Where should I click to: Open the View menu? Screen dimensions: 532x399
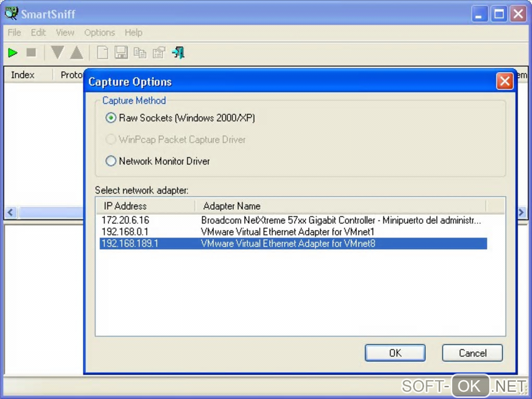(65, 32)
